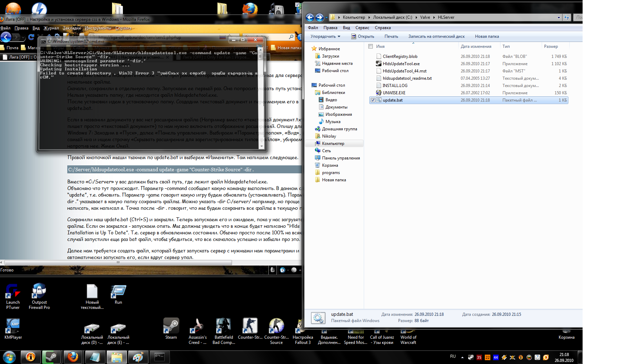Open Explorer recent pages dropdown arrow
The image size is (636, 364).
click(326, 18)
